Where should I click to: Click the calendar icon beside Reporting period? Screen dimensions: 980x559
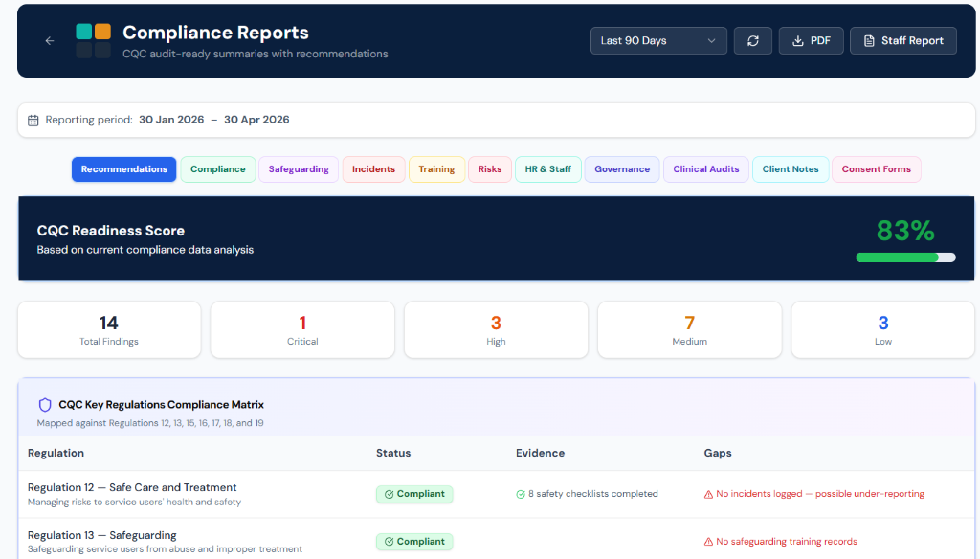click(33, 120)
